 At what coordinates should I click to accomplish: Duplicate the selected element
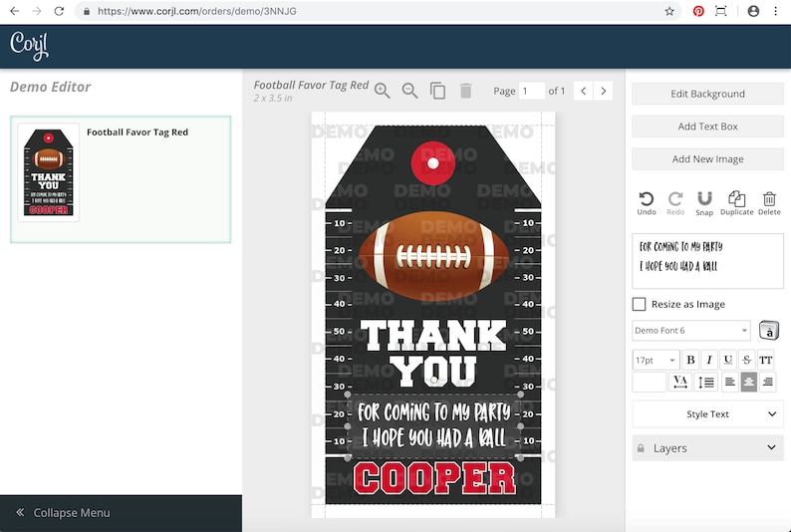736,203
